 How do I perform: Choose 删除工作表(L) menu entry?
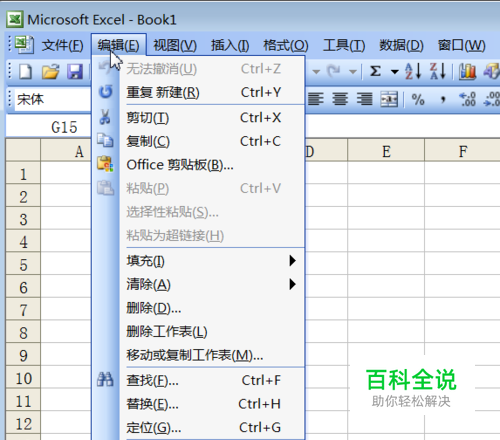point(199,332)
